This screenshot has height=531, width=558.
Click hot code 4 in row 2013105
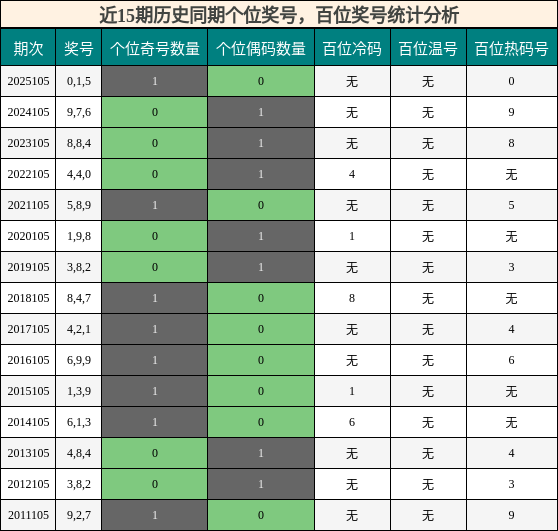pyautogui.click(x=512, y=453)
